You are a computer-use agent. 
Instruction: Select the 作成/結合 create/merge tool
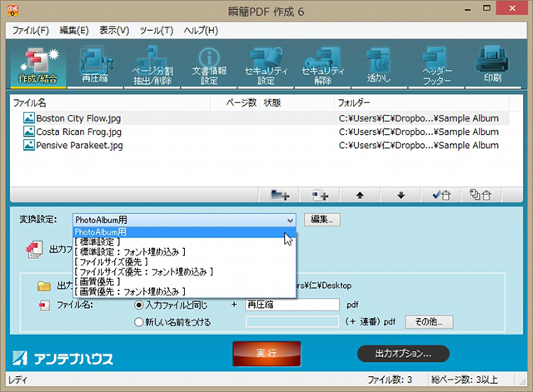(38, 65)
